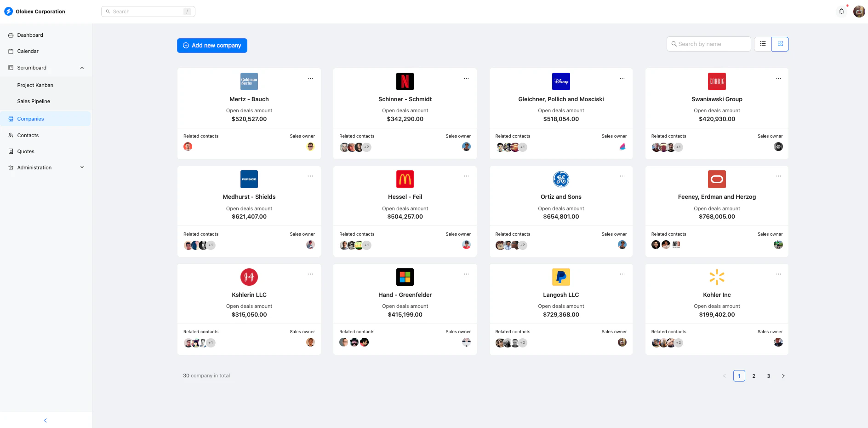Collapse the Scrumboard menu group
The width and height of the screenshot is (868, 428).
(x=82, y=68)
